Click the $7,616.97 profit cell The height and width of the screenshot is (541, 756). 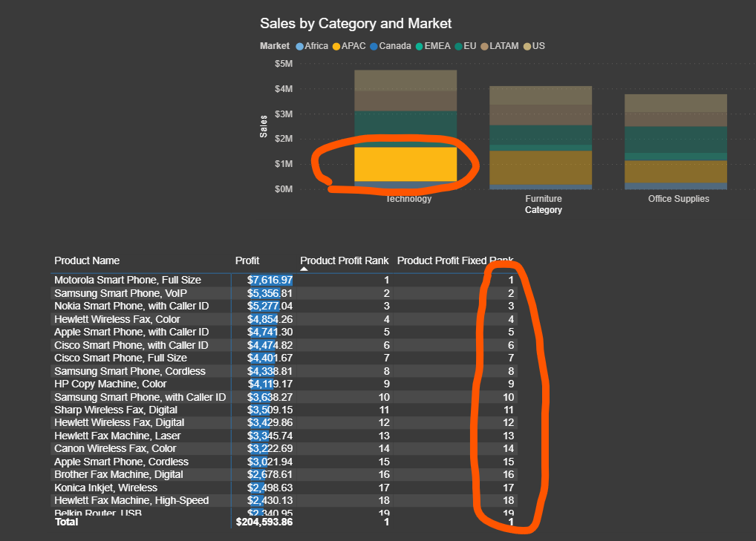[270, 280]
